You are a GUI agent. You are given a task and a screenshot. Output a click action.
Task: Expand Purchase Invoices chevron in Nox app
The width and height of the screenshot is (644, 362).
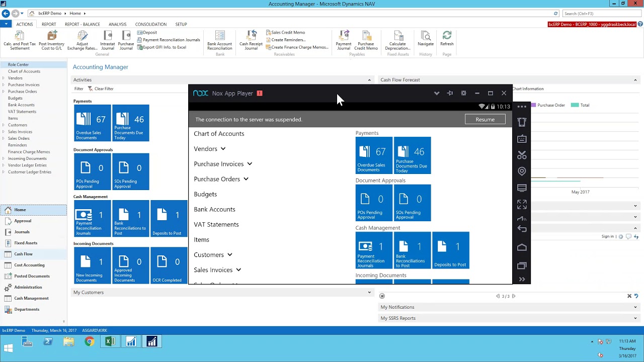[250, 164]
